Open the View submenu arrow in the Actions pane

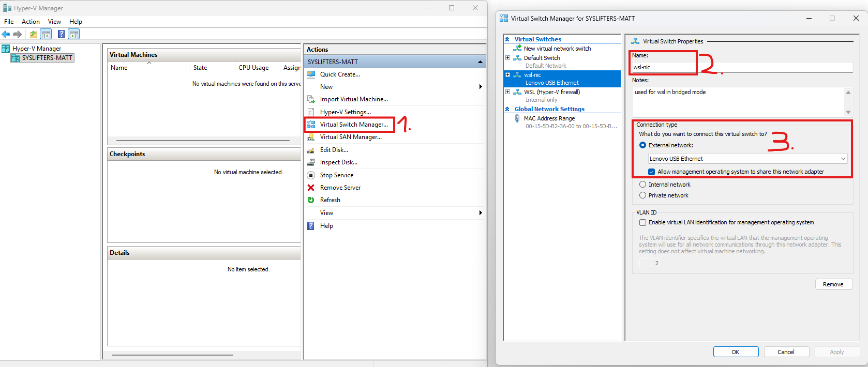(x=481, y=213)
